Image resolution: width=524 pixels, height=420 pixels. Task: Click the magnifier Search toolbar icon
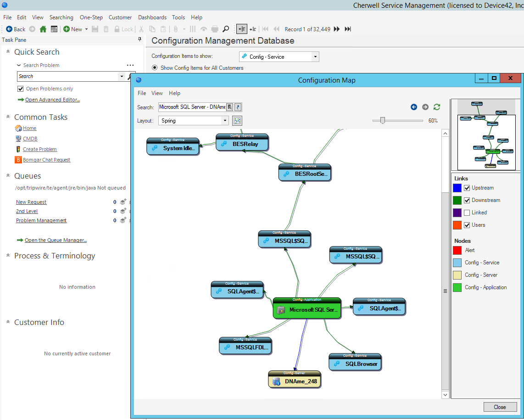point(226,29)
